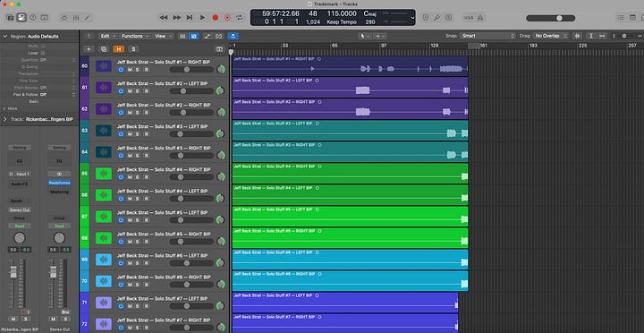Click vertical auto zoom icon
The width and height of the screenshot is (644, 333).
(x=591, y=36)
